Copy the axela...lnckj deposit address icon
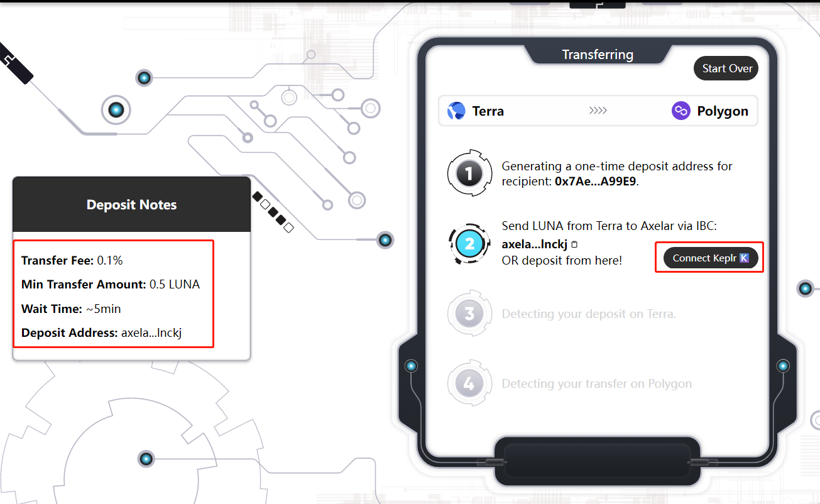Image resolution: width=820 pixels, height=504 pixels. 574,244
